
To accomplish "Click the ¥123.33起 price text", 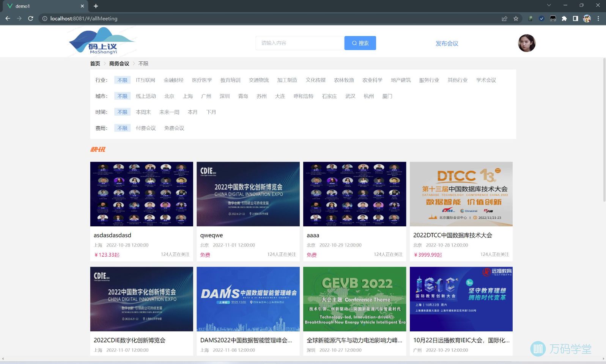I will coord(107,255).
